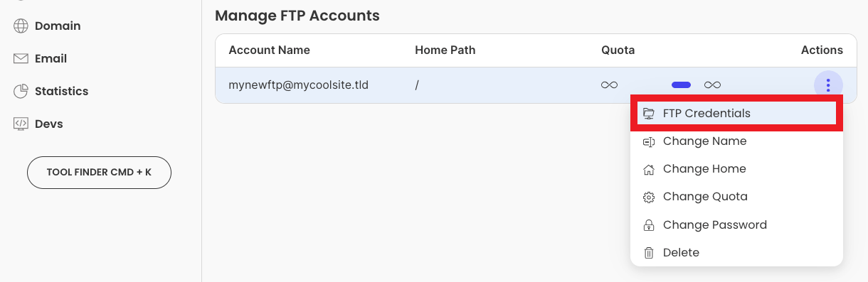Click the Change Name rename icon
Viewport: 868px width, 282px height.
tap(648, 141)
